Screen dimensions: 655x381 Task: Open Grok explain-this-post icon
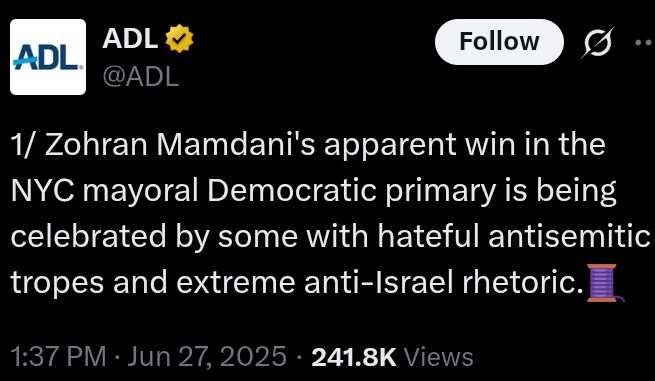(598, 42)
